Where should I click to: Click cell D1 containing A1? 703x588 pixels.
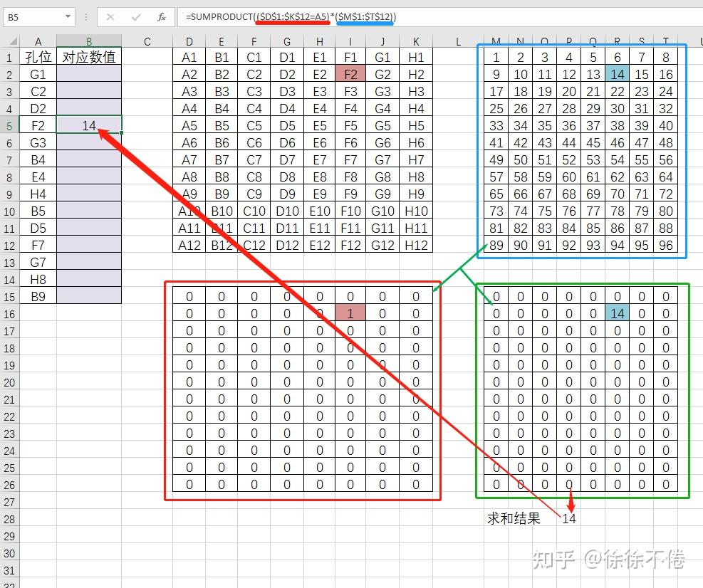pyautogui.click(x=189, y=57)
